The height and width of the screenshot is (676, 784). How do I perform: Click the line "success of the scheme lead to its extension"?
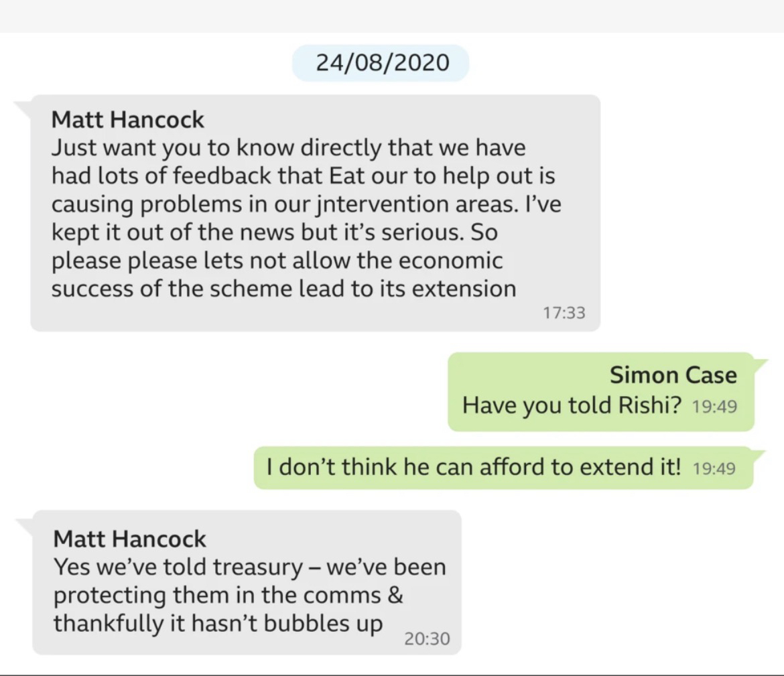coord(284,289)
